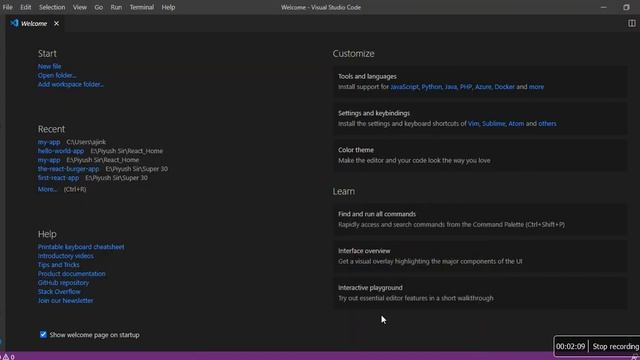Open Introductory videos link

click(66, 256)
